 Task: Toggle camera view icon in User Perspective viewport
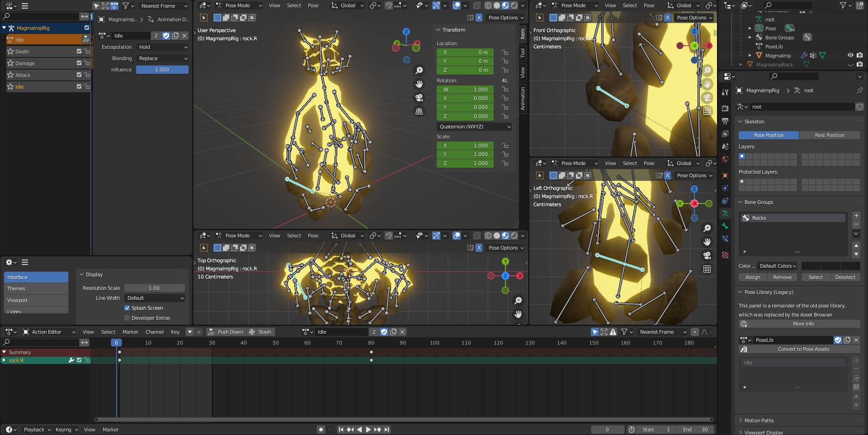(419, 98)
